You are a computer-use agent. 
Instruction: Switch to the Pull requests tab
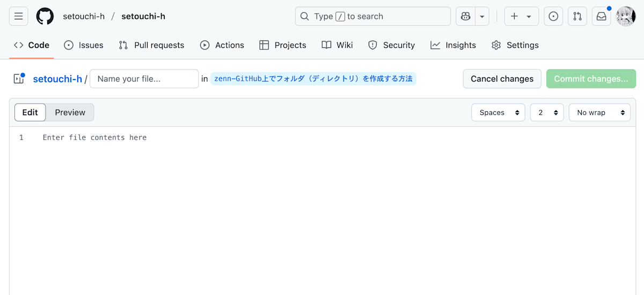[151, 45]
